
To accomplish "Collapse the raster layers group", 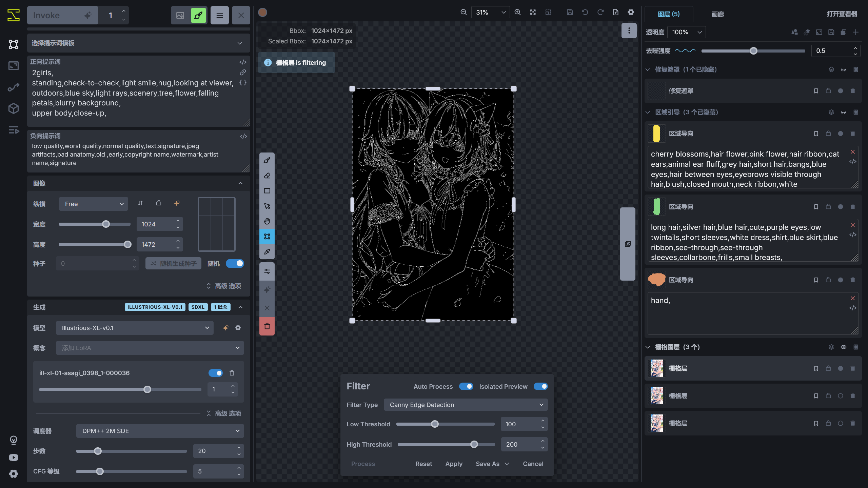I will coord(648,347).
